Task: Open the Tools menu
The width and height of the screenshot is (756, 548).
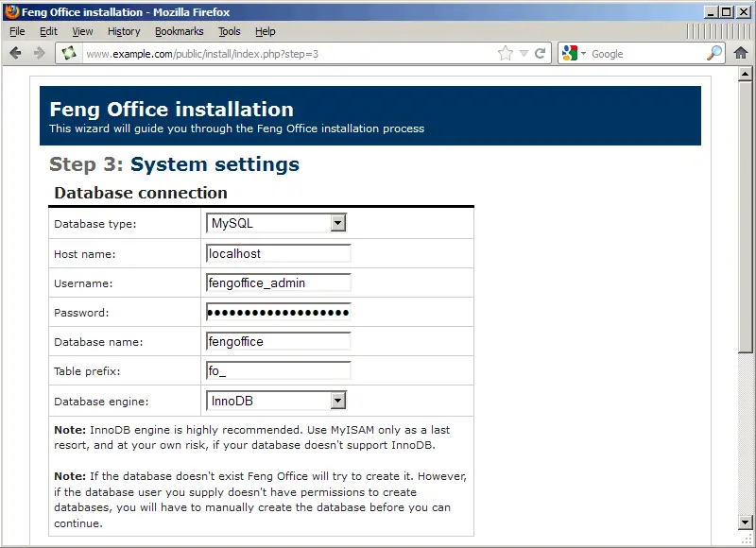Action: pyautogui.click(x=229, y=31)
